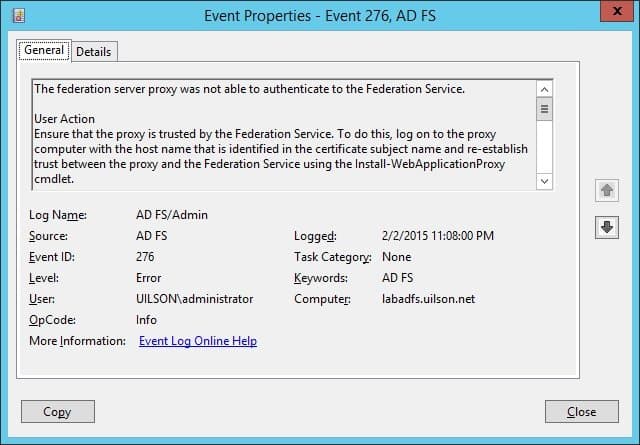
Task: Click the description scrollbar's up arrow
Action: click(544, 89)
